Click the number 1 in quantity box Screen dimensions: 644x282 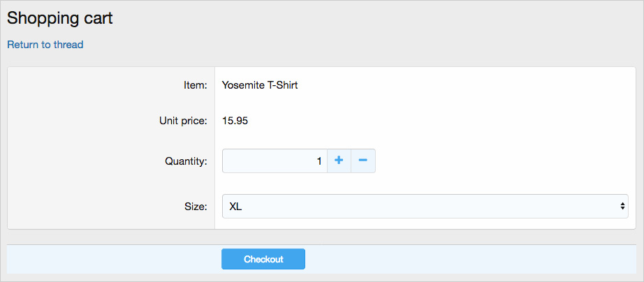[x=319, y=161]
